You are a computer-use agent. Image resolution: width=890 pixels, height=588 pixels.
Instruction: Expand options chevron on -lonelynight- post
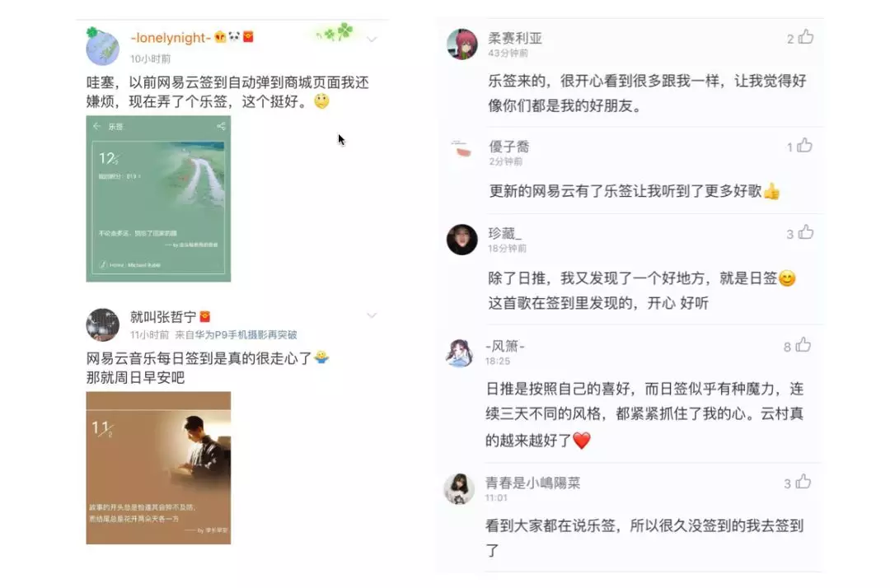(x=372, y=40)
